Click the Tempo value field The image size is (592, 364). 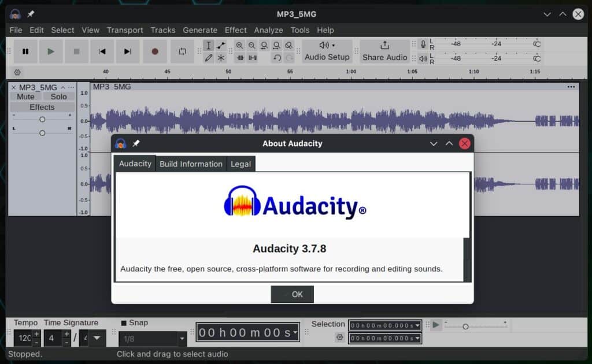23,338
